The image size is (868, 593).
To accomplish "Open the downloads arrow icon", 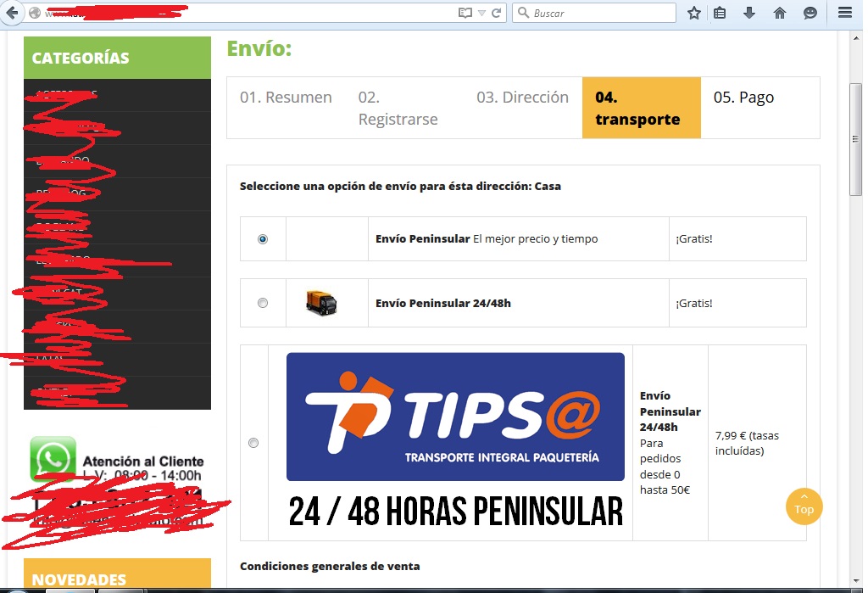I will tap(749, 13).
